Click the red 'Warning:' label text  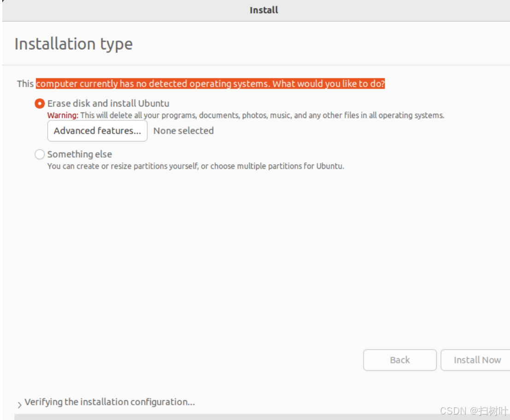(63, 115)
